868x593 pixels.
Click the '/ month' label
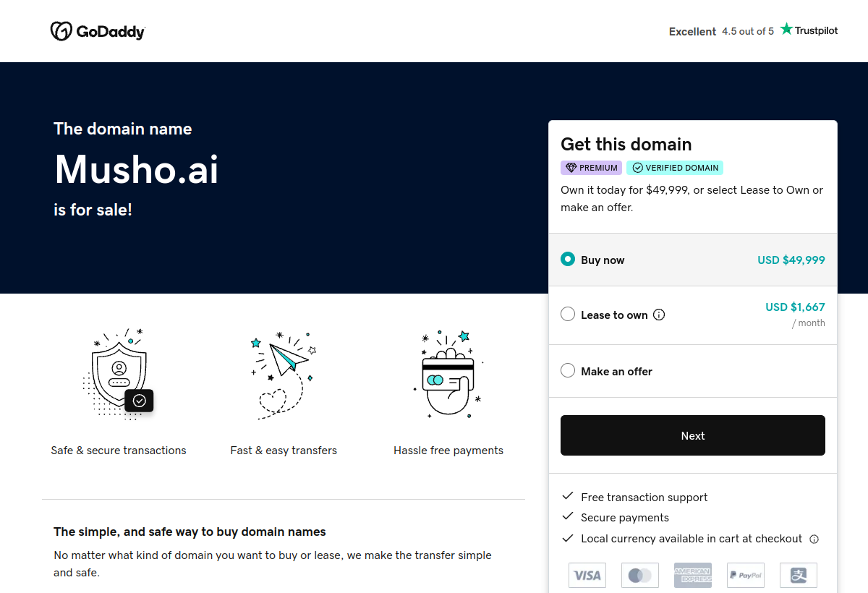tap(809, 323)
